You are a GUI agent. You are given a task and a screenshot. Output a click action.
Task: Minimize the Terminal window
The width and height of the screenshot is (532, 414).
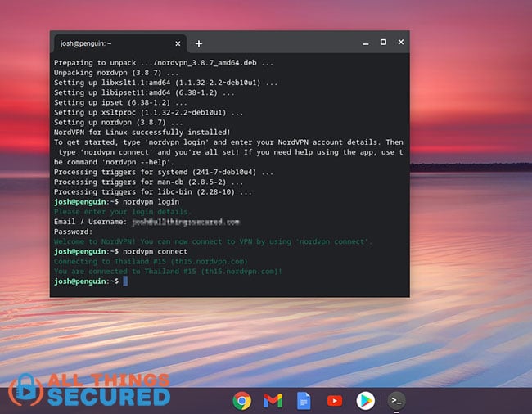(365, 43)
